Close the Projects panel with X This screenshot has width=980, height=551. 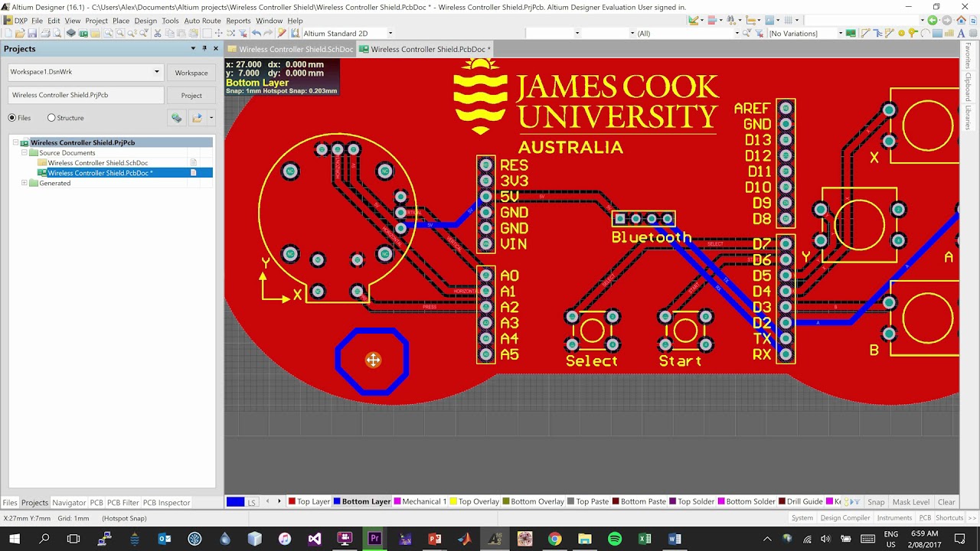(x=215, y=48)
